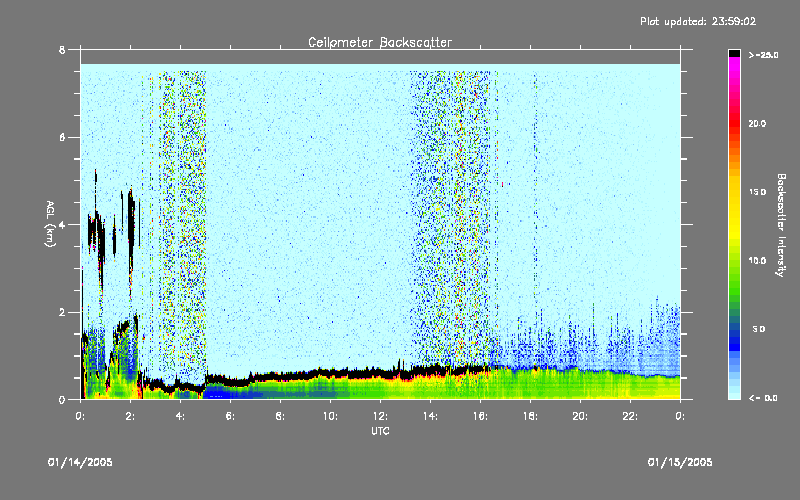This screenshot has width=800, height=500.
Task: Click the start date label 01/14/2005
Action: (80, 462)
